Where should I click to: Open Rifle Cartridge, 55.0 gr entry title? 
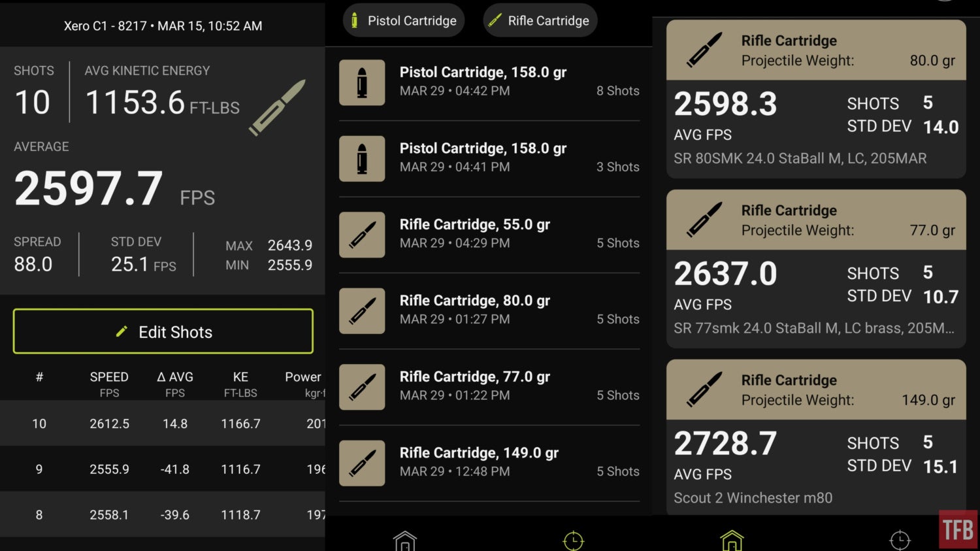coord(475,224)
